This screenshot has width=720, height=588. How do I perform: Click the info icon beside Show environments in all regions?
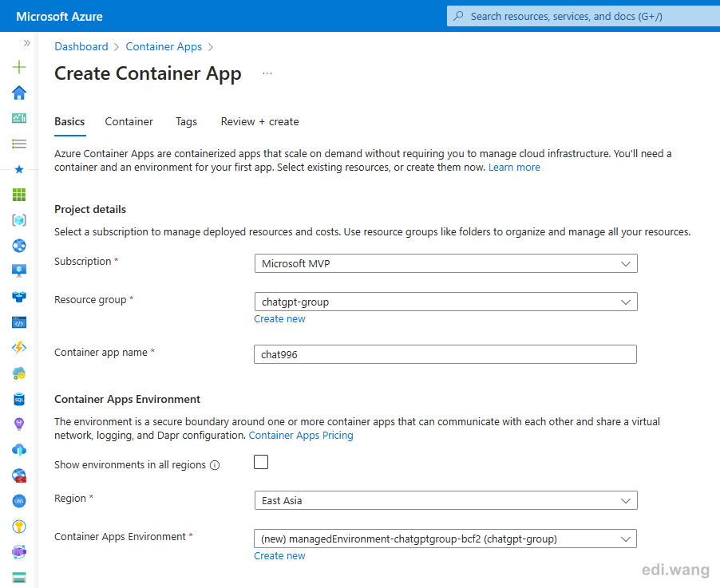click(x=215, y=465)
